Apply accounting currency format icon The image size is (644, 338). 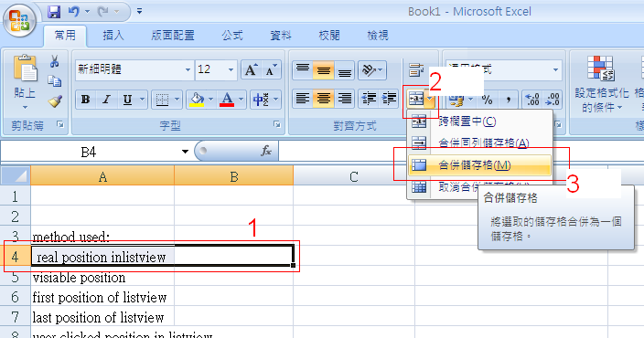click(x=456, y=100)
